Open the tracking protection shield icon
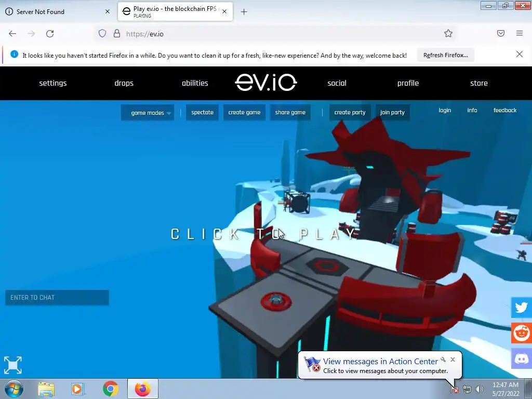 tap(102, 34)
